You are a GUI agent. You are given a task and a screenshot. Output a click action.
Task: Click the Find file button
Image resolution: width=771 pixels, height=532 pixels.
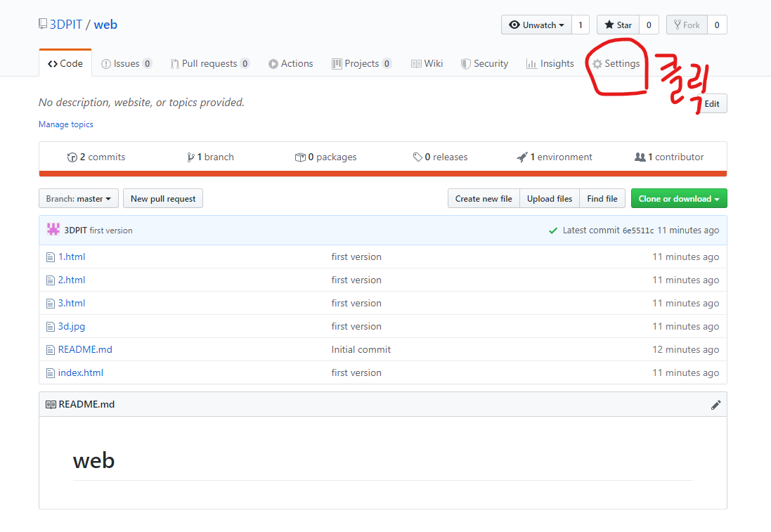pos(602,199)
